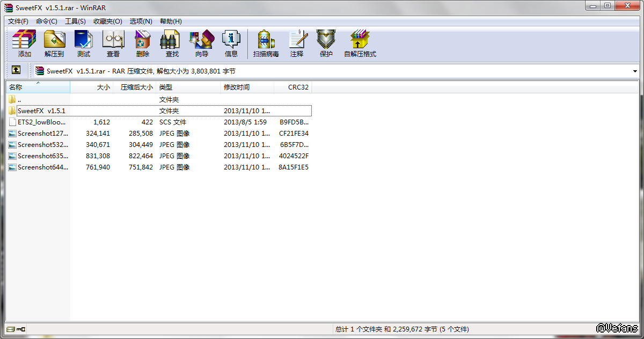Go up one folder level arrow

pos(16,70)
